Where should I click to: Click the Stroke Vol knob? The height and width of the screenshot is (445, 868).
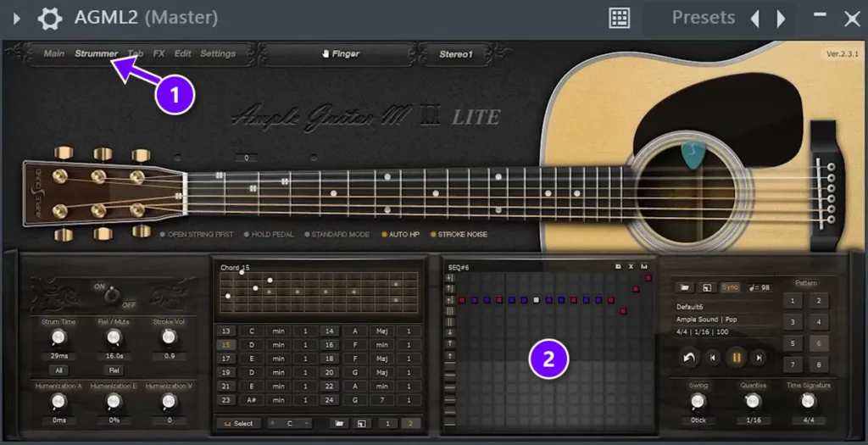point(169,337)
